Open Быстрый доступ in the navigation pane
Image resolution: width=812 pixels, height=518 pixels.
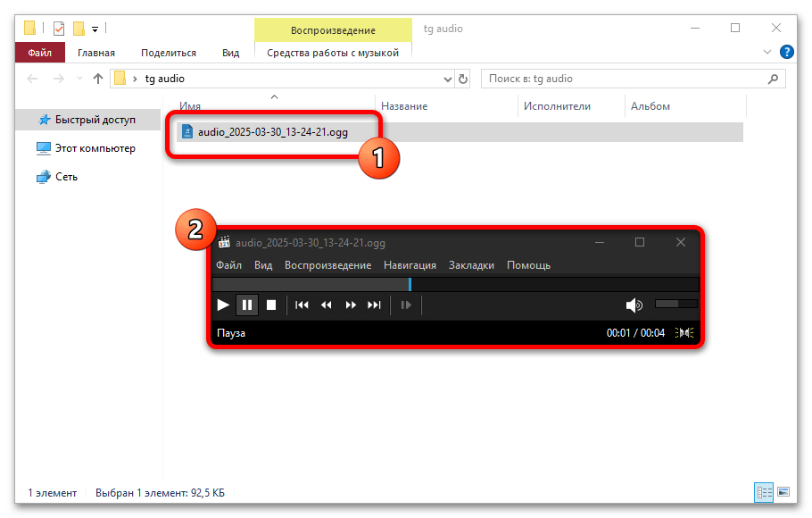tap(88, 120)
